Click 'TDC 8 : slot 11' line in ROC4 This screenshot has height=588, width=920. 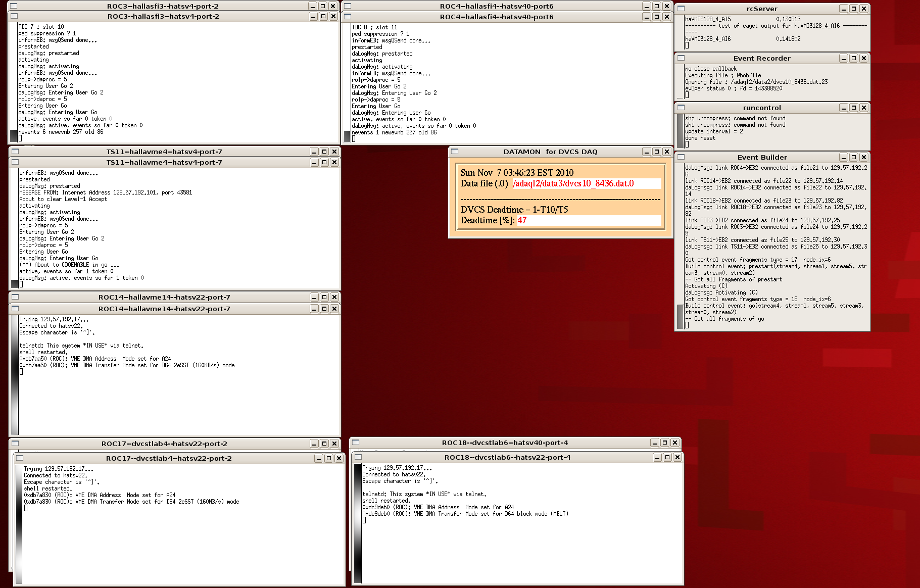coord(374,27)
